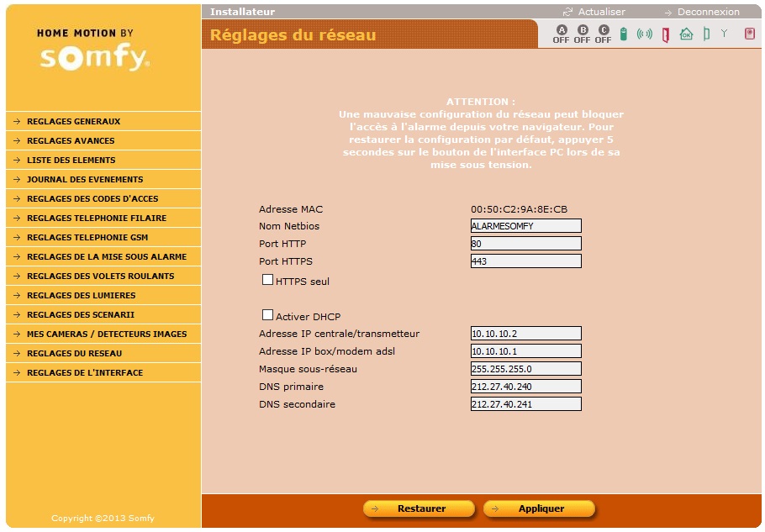Screen dimensions: 765x532
Task: Log out via Deconnexion link
Action: click(x=707, y=12)
